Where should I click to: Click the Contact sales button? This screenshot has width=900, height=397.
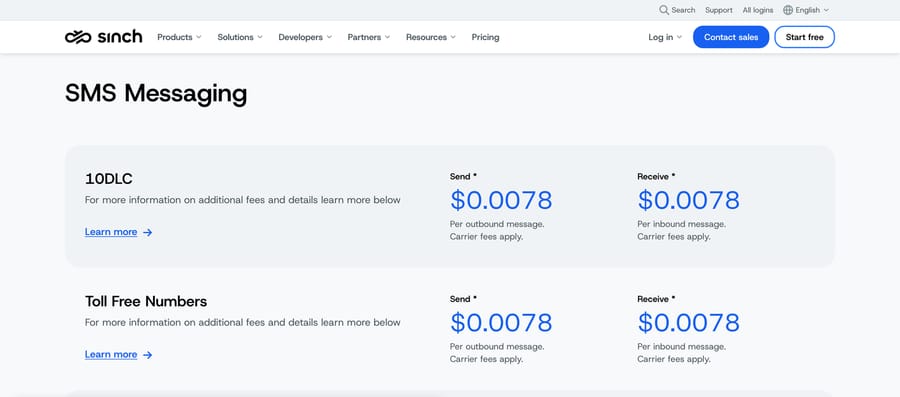coord(731,37)
